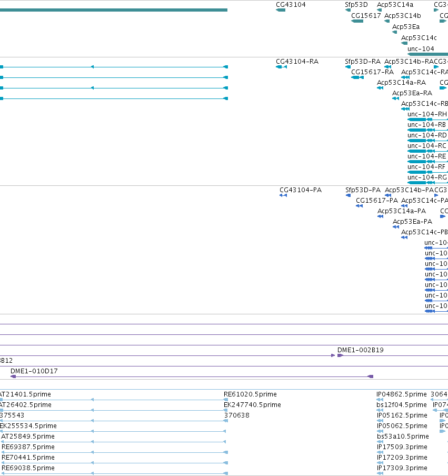Open the 375543 EST label
Screen dimensions: 448x476
12,415
